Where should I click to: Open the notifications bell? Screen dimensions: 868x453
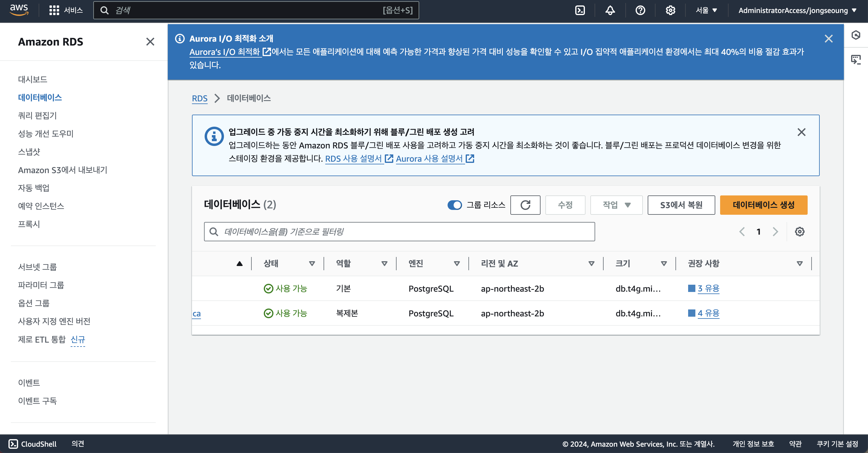pos(610,11)
